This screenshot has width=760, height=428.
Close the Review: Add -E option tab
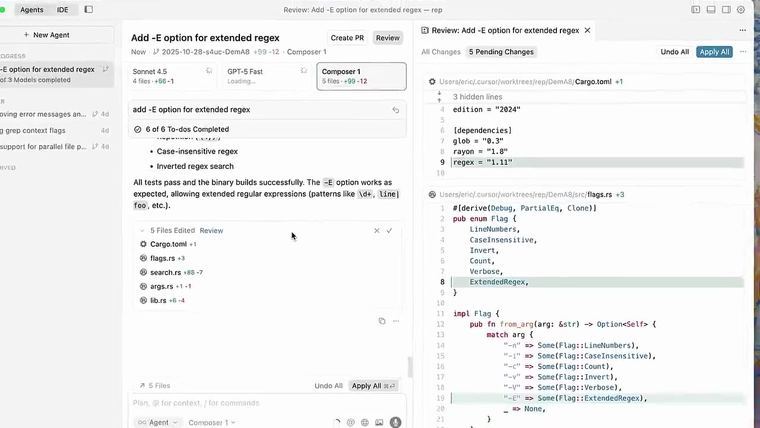click(x=587, y=30)
